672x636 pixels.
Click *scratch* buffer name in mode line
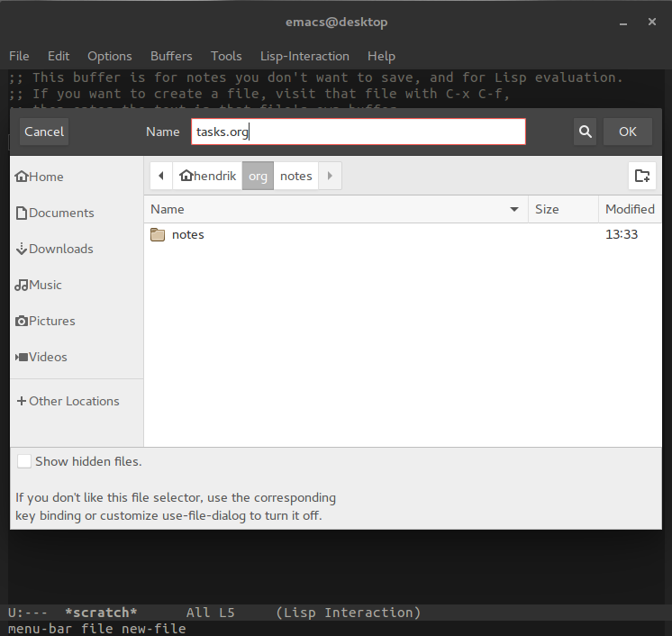tap(101, 613)
